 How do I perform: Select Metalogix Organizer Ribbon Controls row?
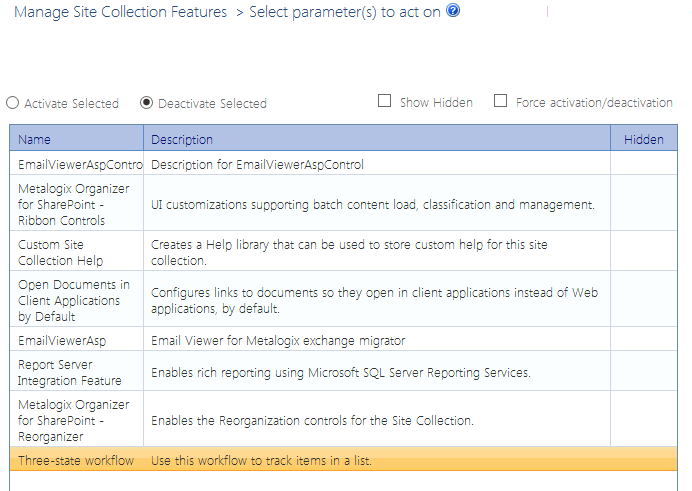pos(74,204)
